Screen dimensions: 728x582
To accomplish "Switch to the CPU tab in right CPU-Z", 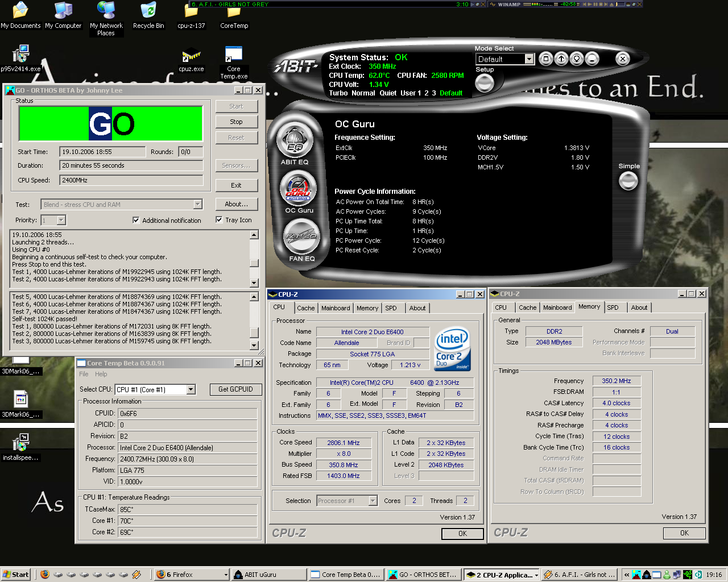I will [x=500, y=307].
